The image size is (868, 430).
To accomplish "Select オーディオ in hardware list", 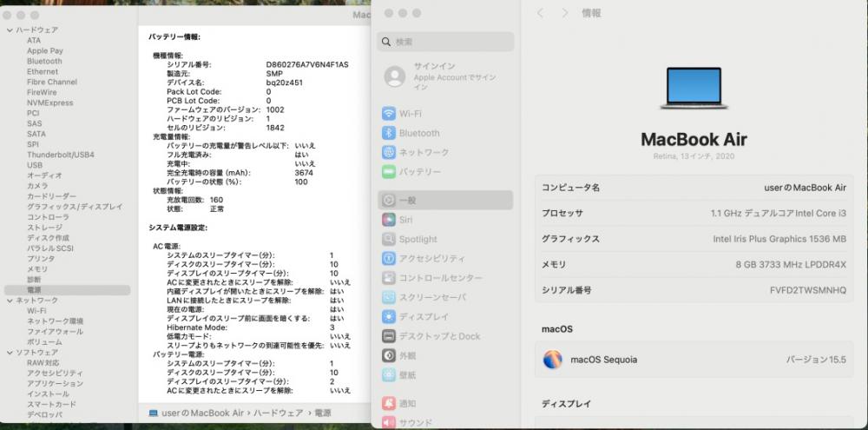I will 44,175.
